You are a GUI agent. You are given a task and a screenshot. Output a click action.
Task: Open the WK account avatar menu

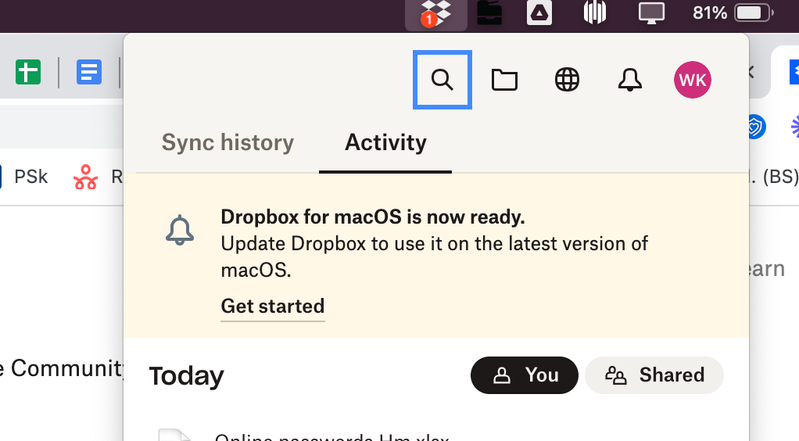point(693,80)
